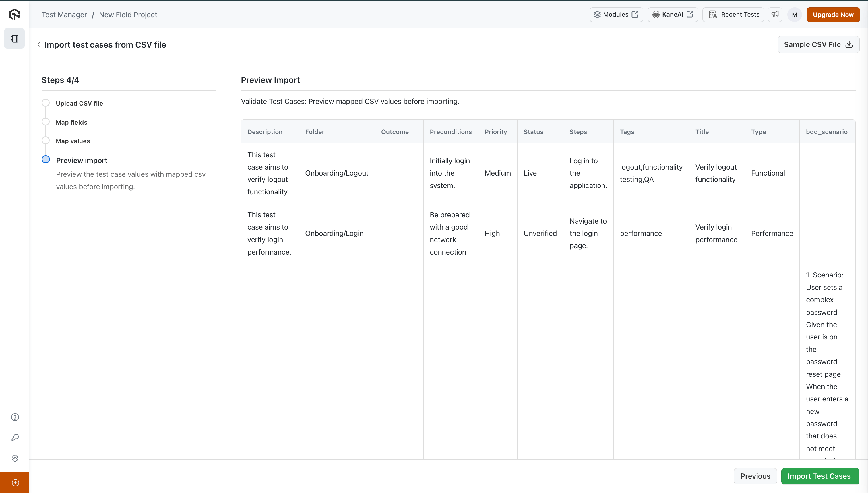The height and width of the screenshot is (493, 868).
Task: Go back using the left chevron
Action: [39, 44]
